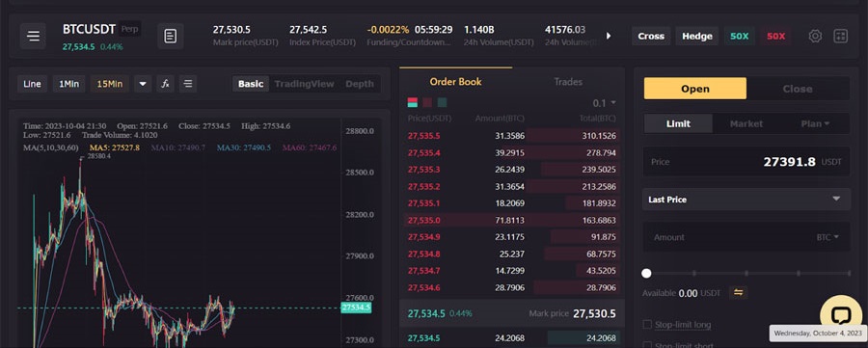
Task: Select the TradingView chart tab
Action: (305, 84)
